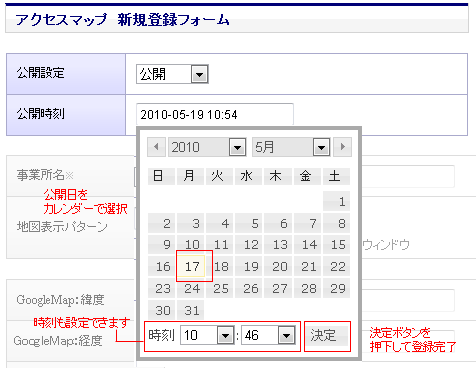Select day 16 in calendar
This screenshot has width=476, height=368.
[162, 266]
